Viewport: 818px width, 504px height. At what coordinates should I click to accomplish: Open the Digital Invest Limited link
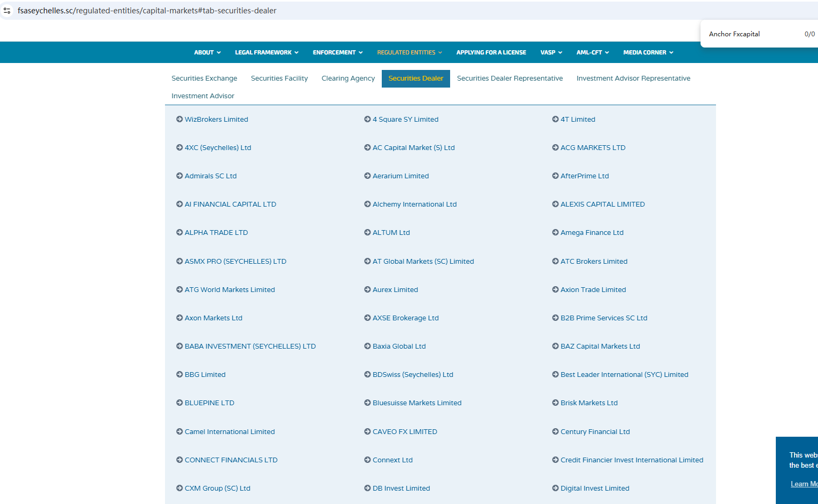(x=595, y=488)
